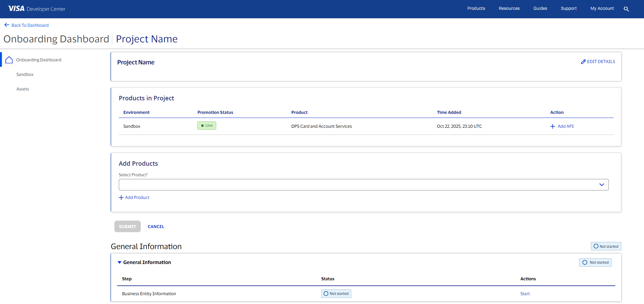Click the Onboarding Dashboard home icon
This screenshot has width=644, height=304.
coord(9,60)
